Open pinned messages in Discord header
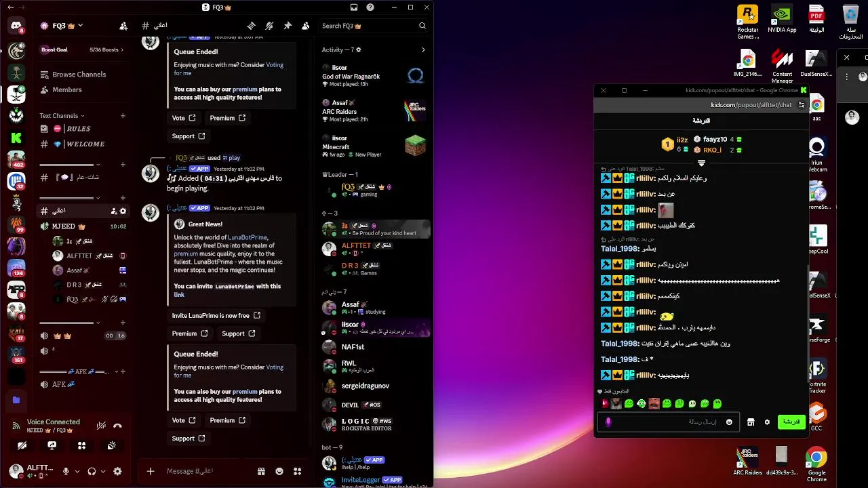 288,26
